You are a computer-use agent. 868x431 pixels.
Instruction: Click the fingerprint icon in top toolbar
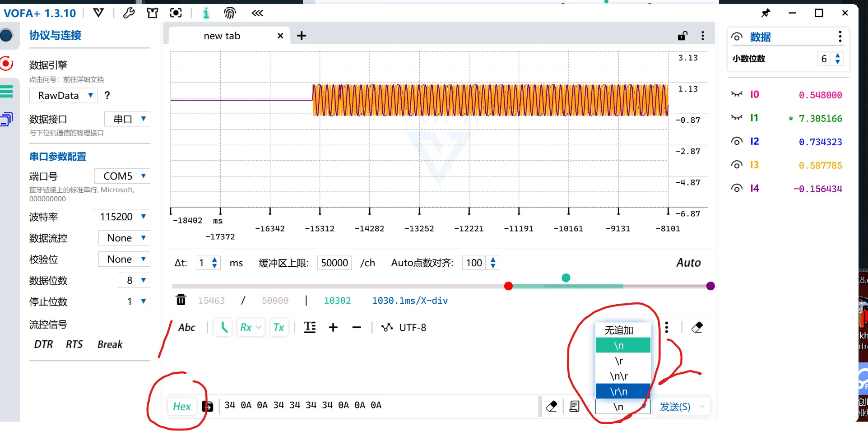(230, 13)
